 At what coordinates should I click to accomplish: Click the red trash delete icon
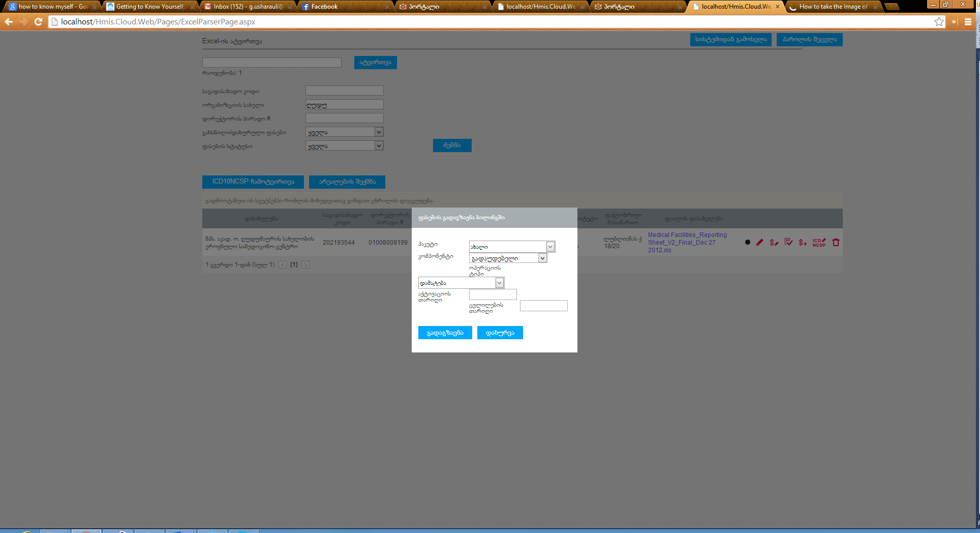836,243
